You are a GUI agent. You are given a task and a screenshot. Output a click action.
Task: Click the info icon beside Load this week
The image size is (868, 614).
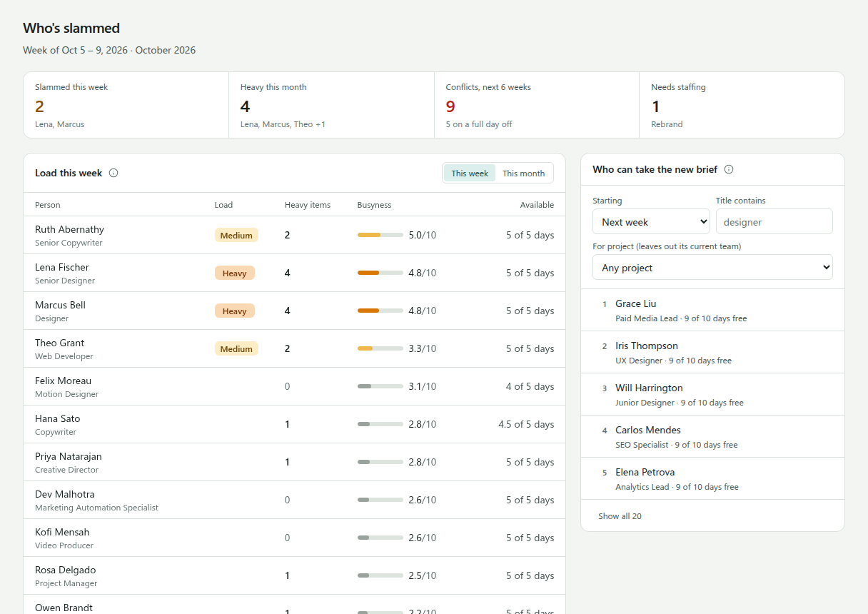[x=113, y=173]
